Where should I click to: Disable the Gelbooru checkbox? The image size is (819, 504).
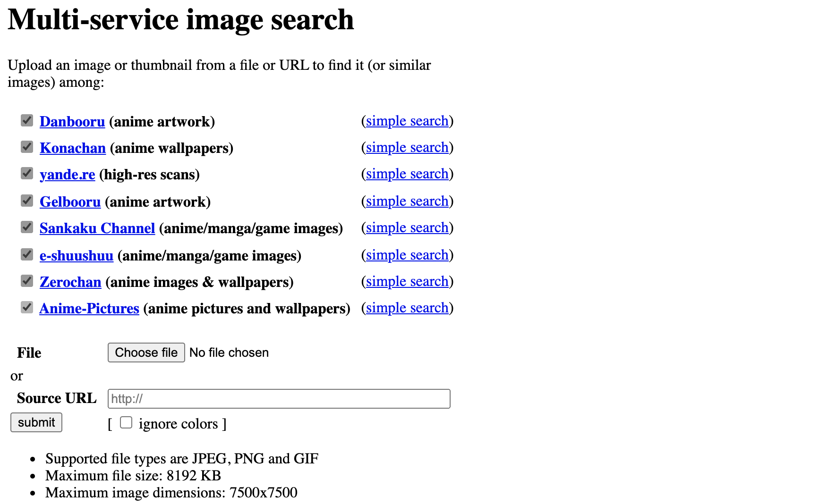pos(27,201)
